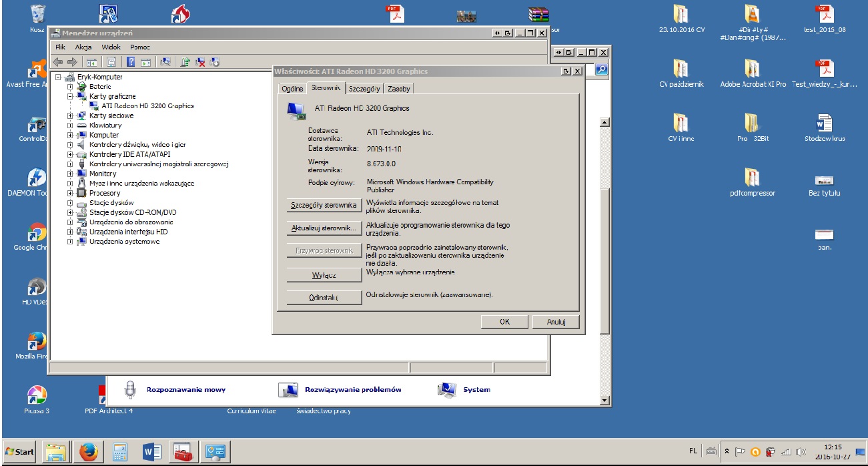Expand the Monitory node
This screenshot has height=466, width=868.
click(70, 174)
